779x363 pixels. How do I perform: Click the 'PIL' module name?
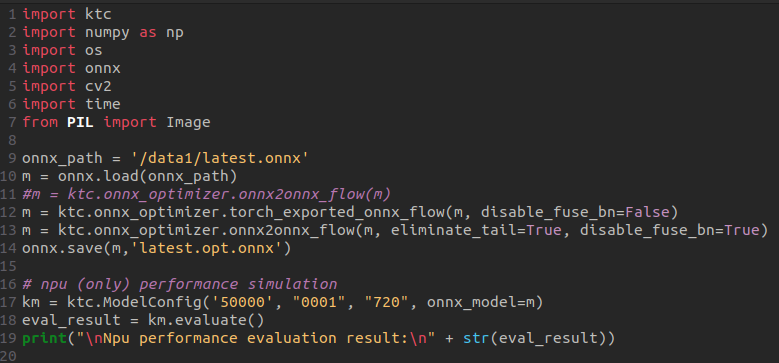coord(80,122)
